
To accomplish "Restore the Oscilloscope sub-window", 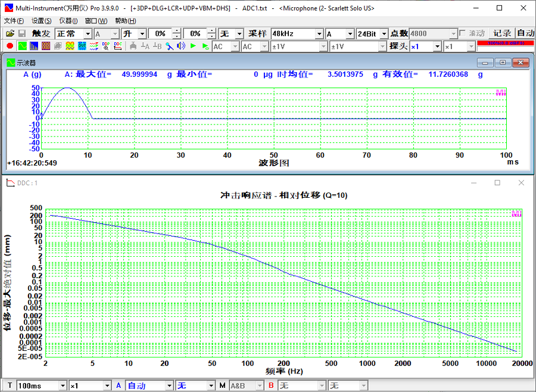I will coord(503,63).
